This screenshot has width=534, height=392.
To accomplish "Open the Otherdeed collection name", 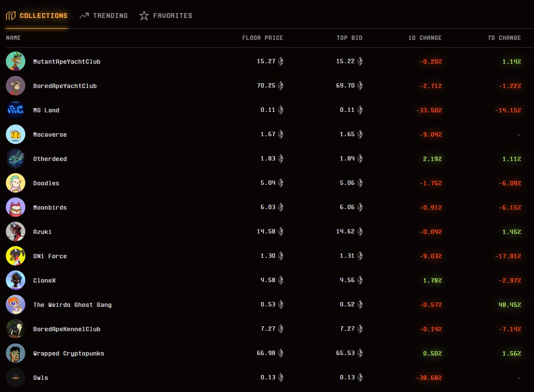I will [50, 159].
